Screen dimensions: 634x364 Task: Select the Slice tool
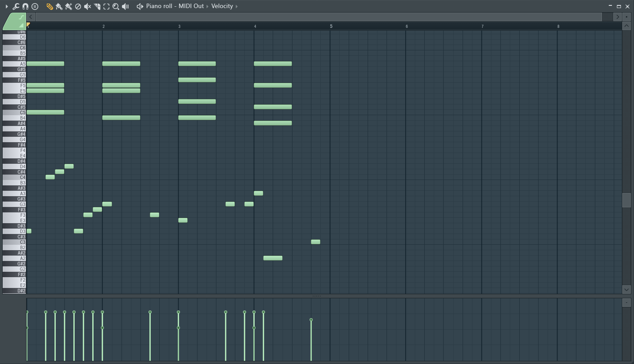point(97,6)
